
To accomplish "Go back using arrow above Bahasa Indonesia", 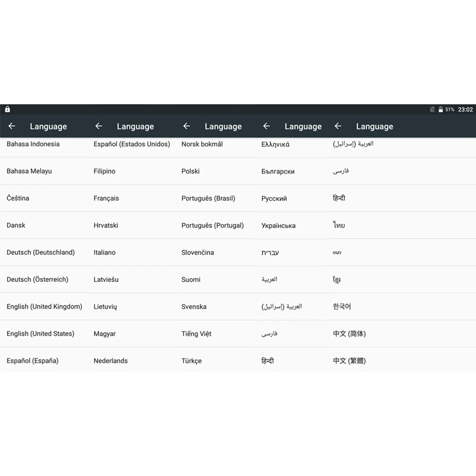I will point(11,126).
